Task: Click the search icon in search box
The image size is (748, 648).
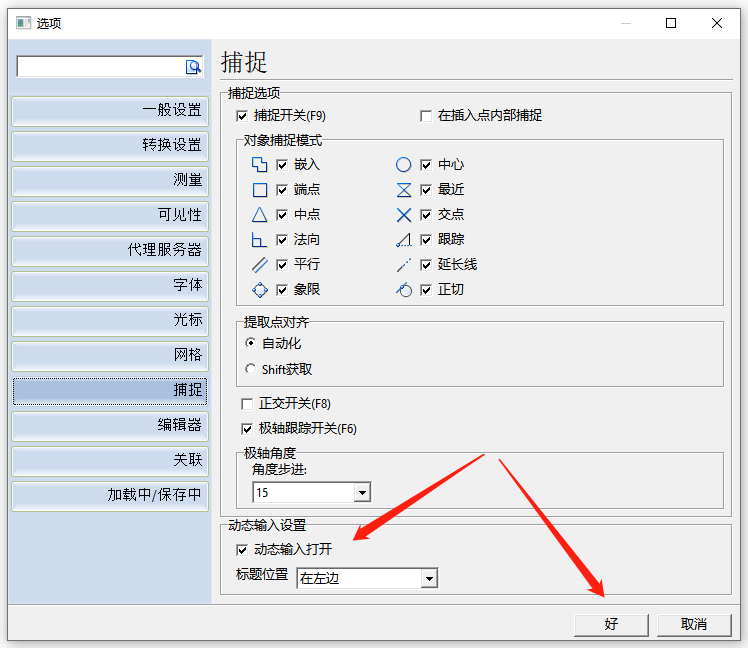Action: [x=193, y=67]
